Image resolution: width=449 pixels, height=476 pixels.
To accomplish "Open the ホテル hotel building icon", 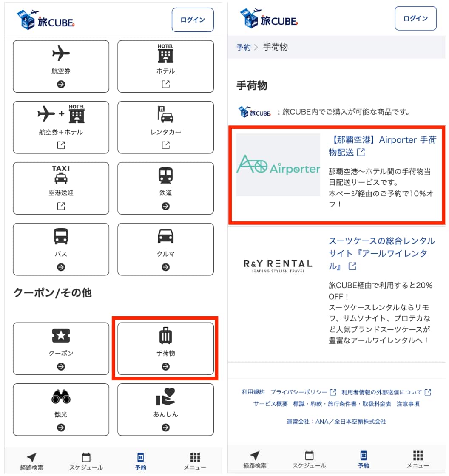I will point(165,53).
